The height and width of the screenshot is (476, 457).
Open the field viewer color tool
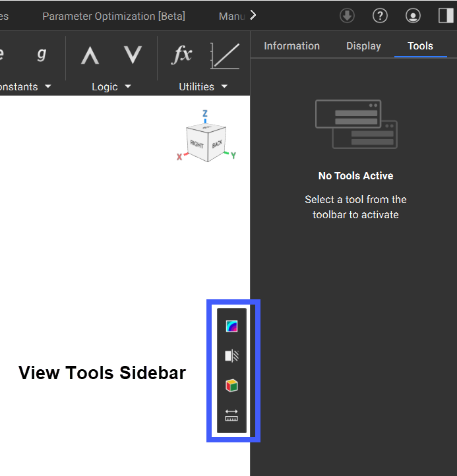[x=231, y=326]
